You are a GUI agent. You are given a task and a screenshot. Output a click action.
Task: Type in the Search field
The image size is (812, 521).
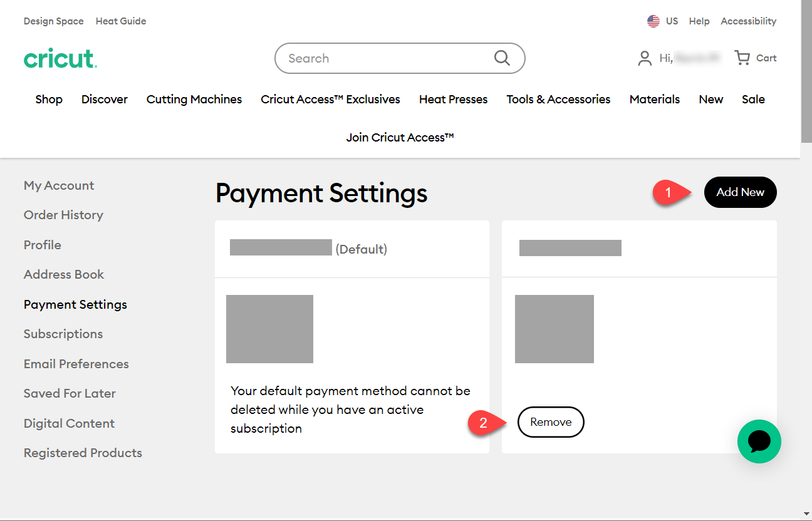pos(382,58)
